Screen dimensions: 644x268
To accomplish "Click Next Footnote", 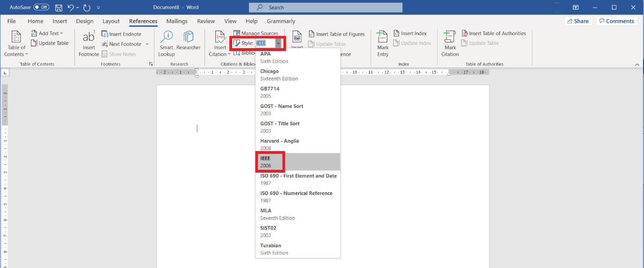I will tap(121, 44).
